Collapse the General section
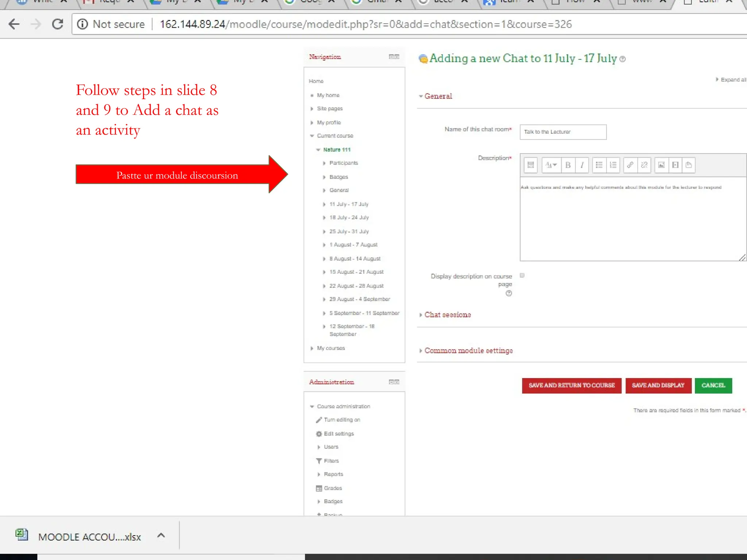 pyautogui.click(x=436, y=96)
